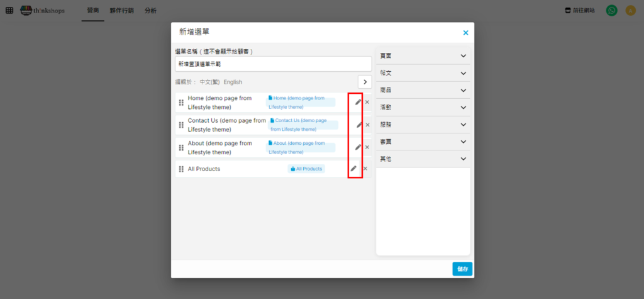Open the WhatsApp icon in header

pos(611,11)
